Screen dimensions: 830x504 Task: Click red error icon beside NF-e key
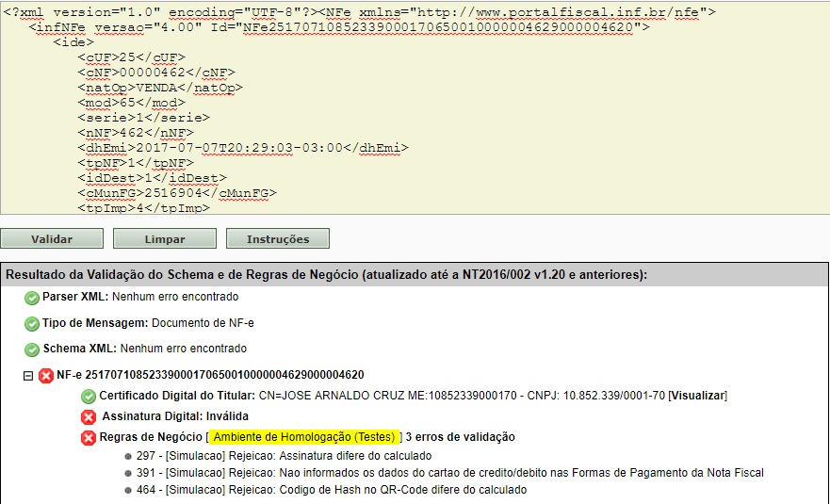point(46,375)
